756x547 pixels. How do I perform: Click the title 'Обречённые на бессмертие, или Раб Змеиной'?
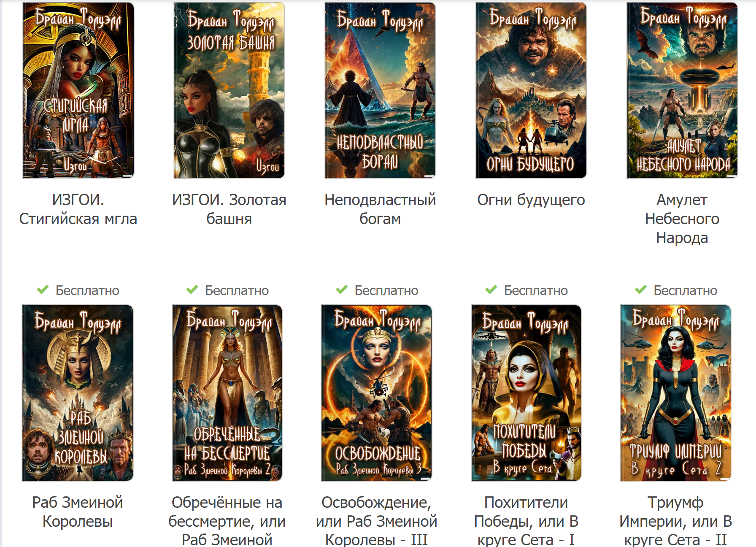(x=227, y=521)
